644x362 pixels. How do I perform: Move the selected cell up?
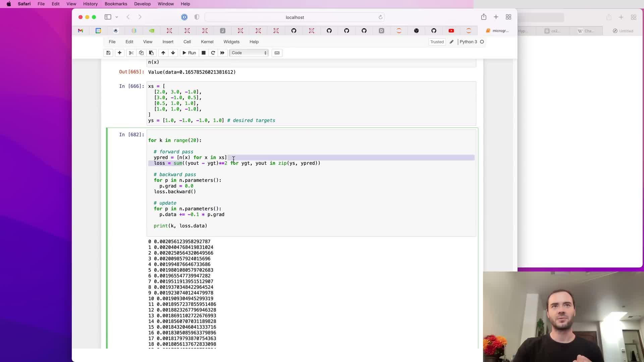tap(163, 53)
